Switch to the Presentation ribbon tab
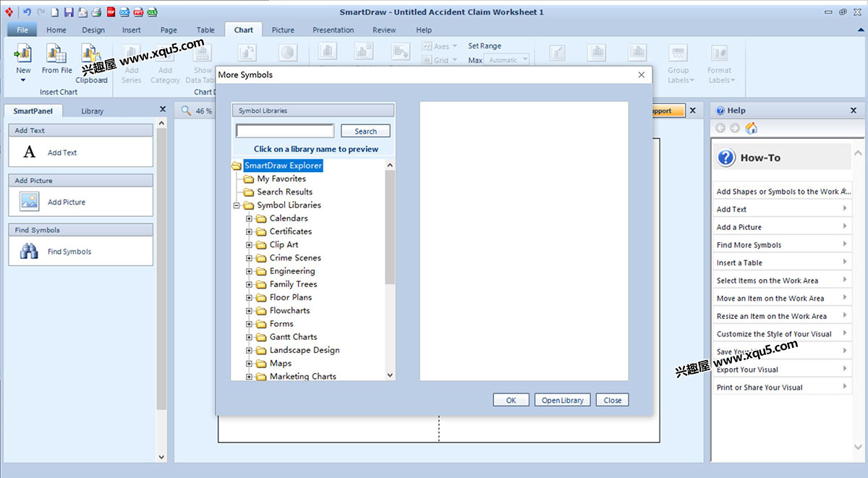This screenshot has height=478, width=868. coord(333,30)
